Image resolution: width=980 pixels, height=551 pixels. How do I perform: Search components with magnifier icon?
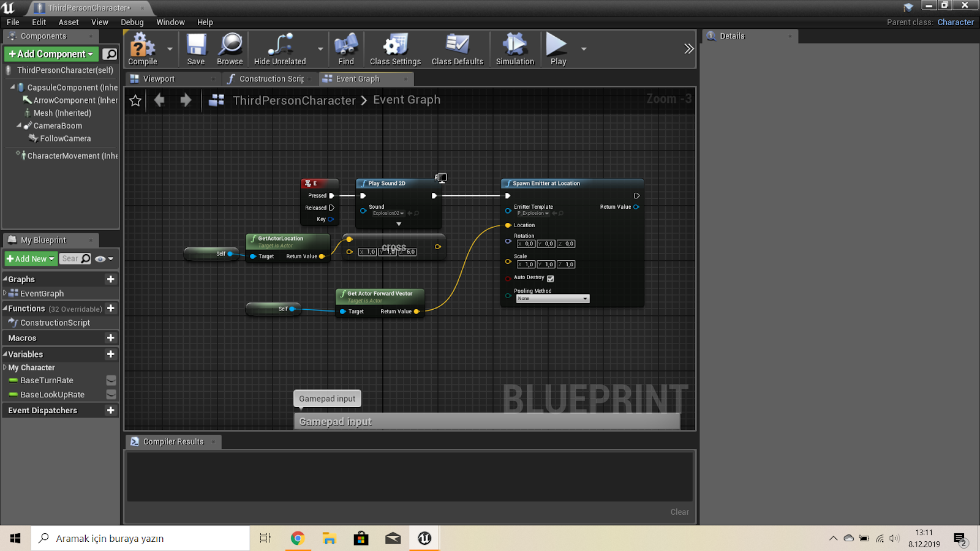pos(110,54)
